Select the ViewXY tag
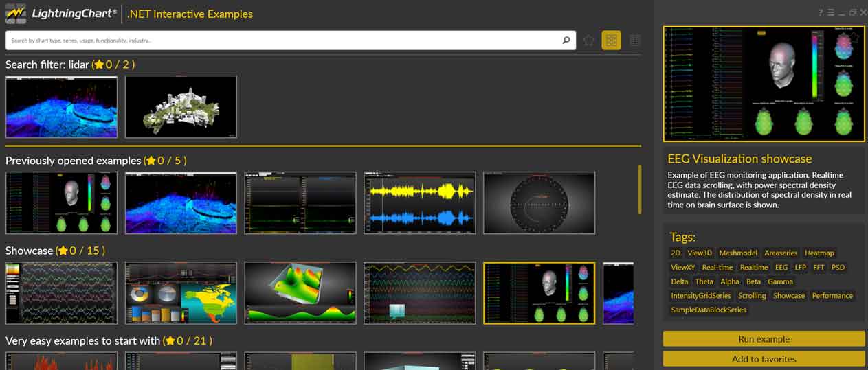868x370 pixels. [683, 267]
